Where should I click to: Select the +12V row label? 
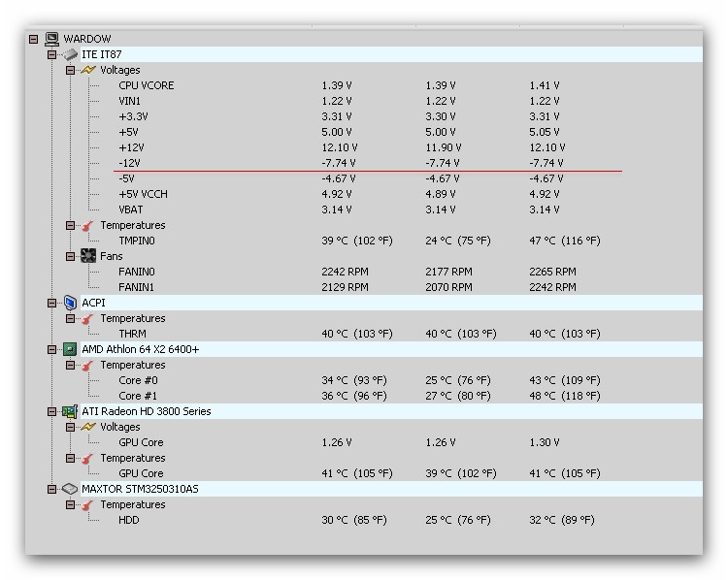131,147
